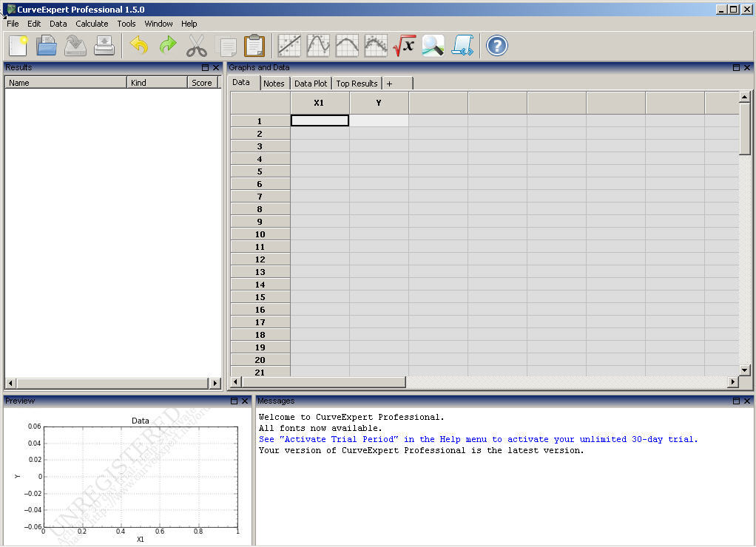Select the Y column header
Image resolution: width=756 pixels, height=547 pixels.
(x=379, y=103)
